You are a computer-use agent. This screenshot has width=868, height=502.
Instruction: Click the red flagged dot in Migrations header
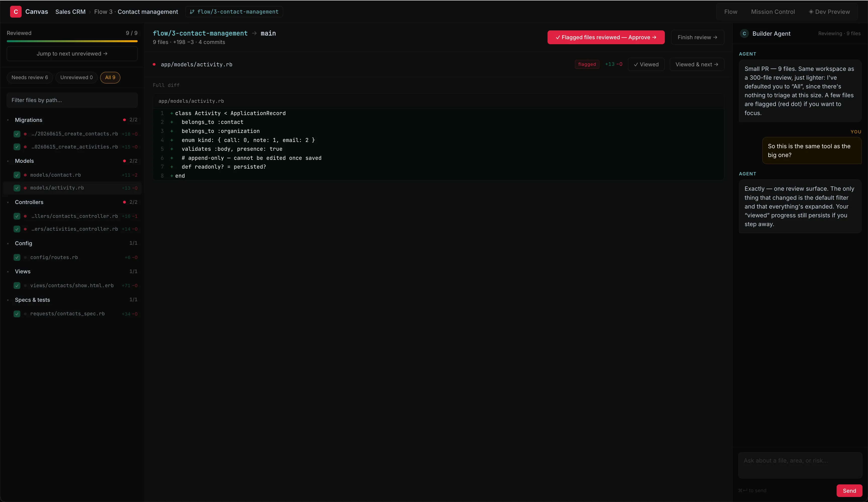click(124, 120)
